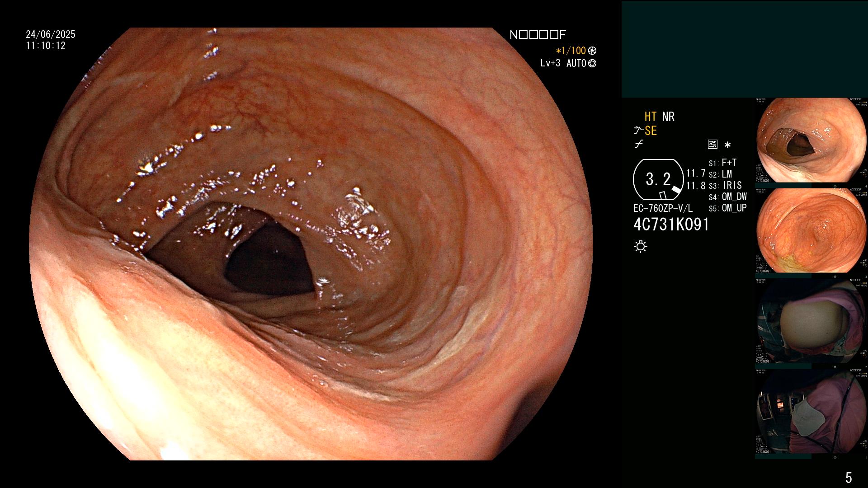The width and height of the screenshot is (868, 488).
Task: Click the S2: LM switch assignment
Action: coord(720,174)
